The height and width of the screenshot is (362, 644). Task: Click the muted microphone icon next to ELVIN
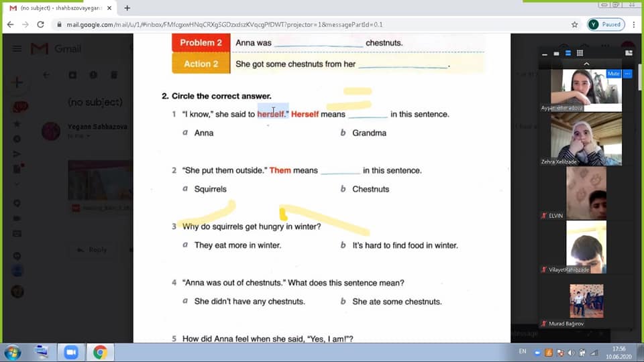pos(544,215)
